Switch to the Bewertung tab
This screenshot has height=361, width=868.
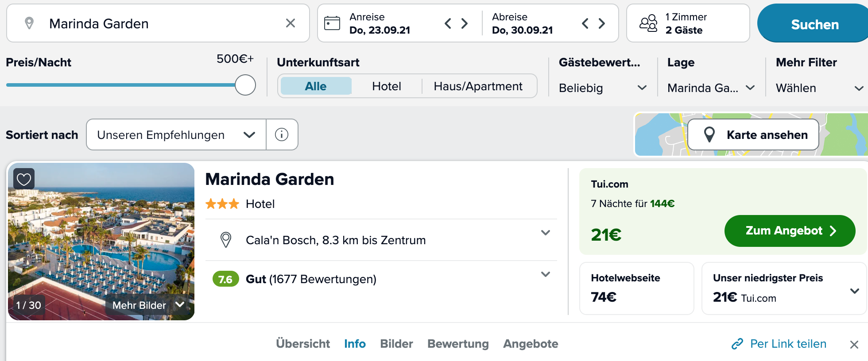click(x=458, y=344)
